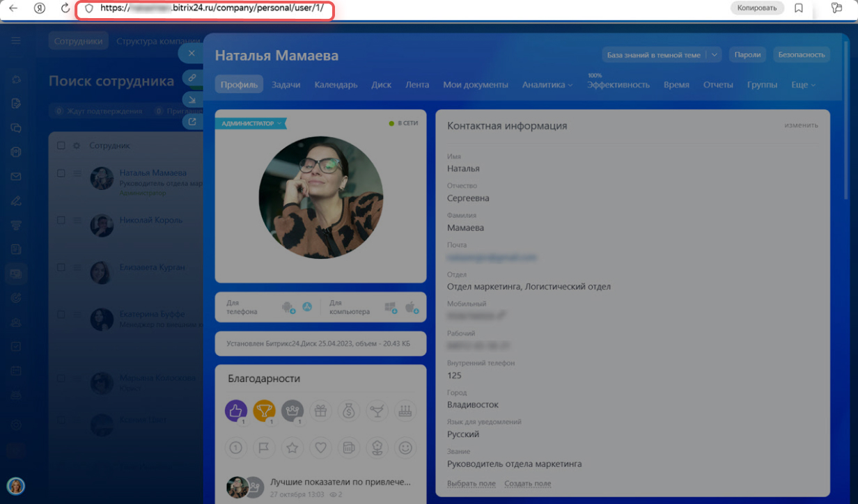Click the browser address bar URL

[x=209, y=8]
